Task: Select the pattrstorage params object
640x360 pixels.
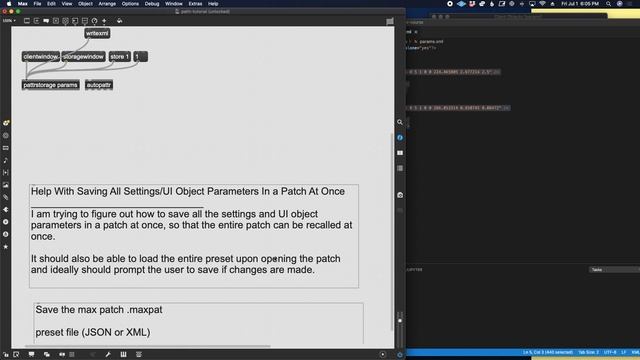Action: click(51, 85)
